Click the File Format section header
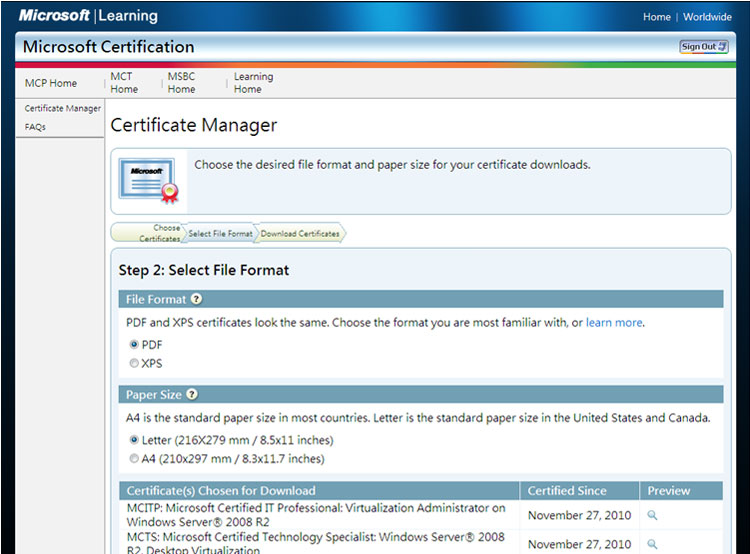Viewport: 750px width, 554px height. point(421,299)
